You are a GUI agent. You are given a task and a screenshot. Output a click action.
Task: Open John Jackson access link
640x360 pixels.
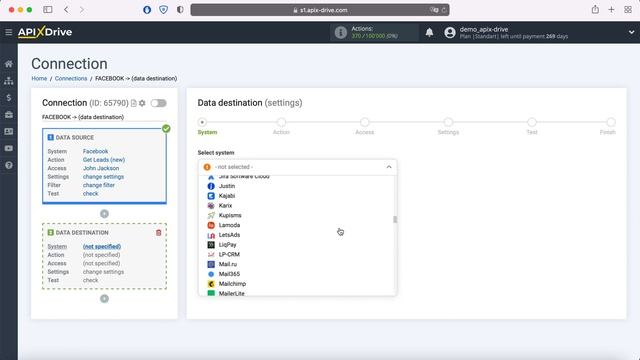(101, 168)
